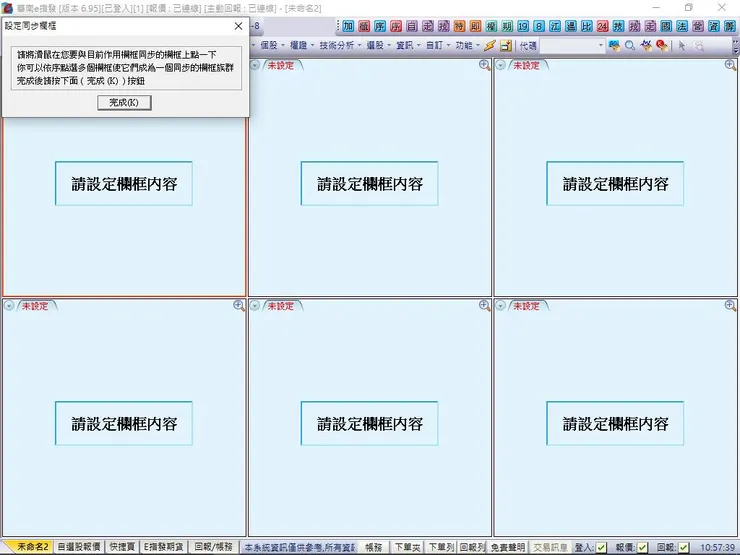
Task: Click 請設定欄框內容 in the top-middle panel
Action: coord(370,184)
